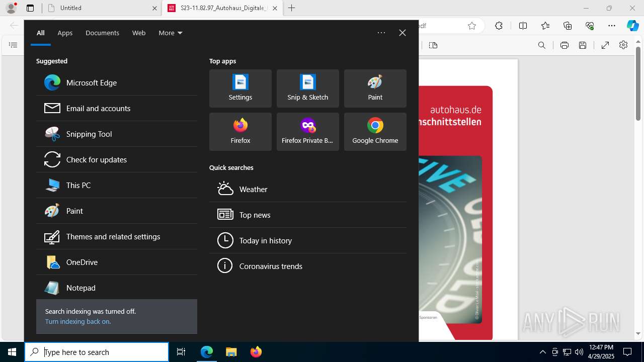Open Edge from the taskbar
644x362 pixels.
click(207, 352)
